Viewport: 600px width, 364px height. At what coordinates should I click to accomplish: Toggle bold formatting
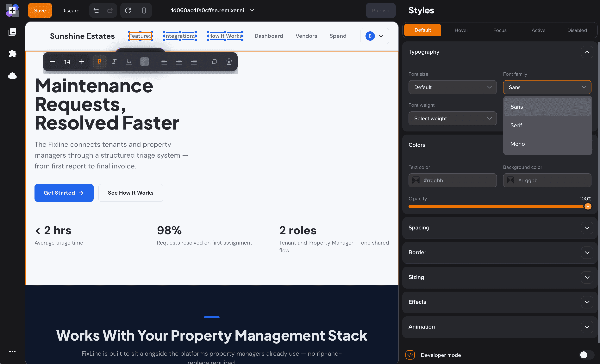[99, 62]
